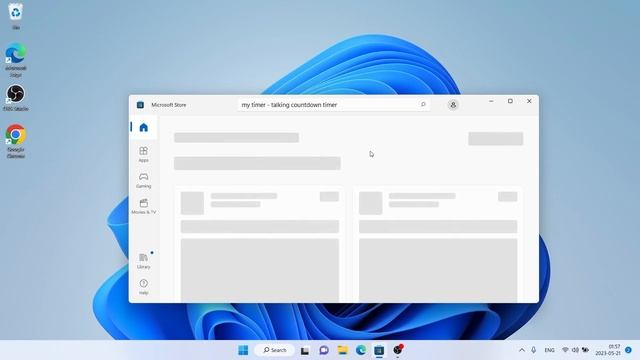Maximize the Microsoft Store window
The height and width of the screenshot is (360, 640).
(x=510, y=101)
